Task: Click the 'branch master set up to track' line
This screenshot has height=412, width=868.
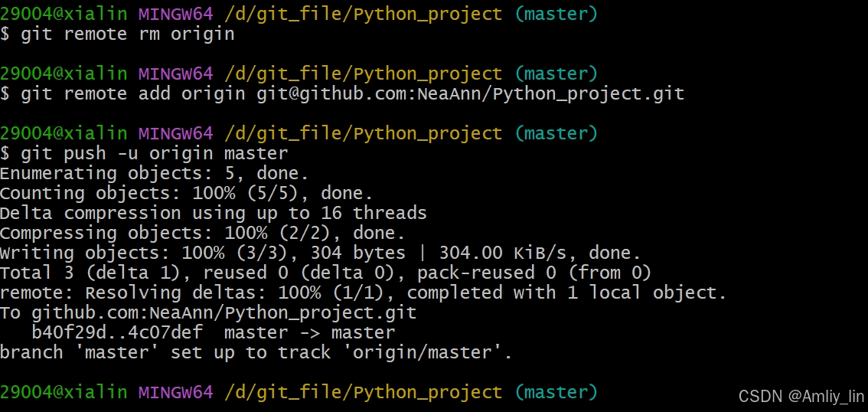Action: pos(256,353)
